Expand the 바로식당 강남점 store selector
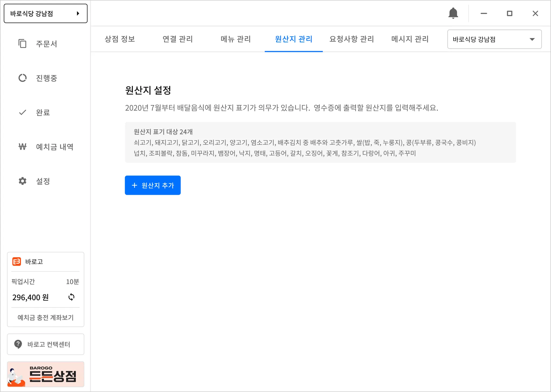Screen dimensions: 551x392 tap(45, 13)
